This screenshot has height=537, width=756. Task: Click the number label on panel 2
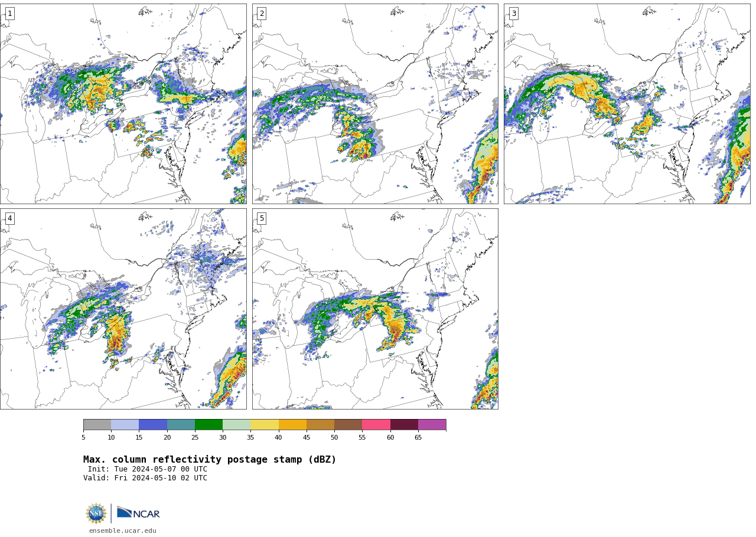point(262,14)
